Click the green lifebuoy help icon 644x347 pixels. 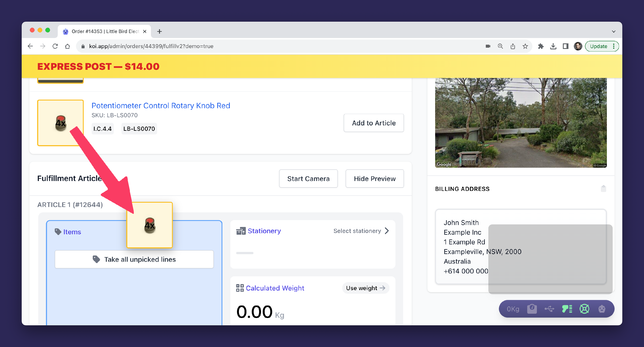click(584, 309)
